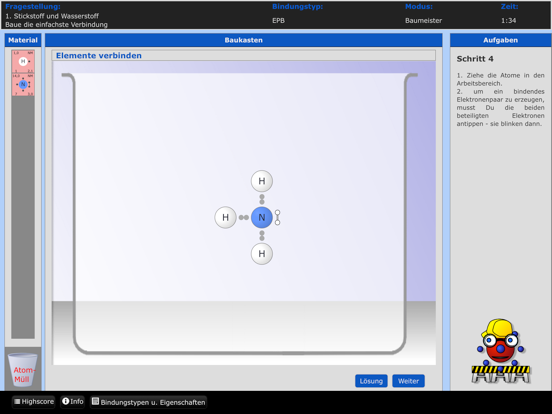Image resolution: width=552 pixels, height=414 pixels.
Task: Click the Atom-Müll trash bin
Action: click(23, 370)
